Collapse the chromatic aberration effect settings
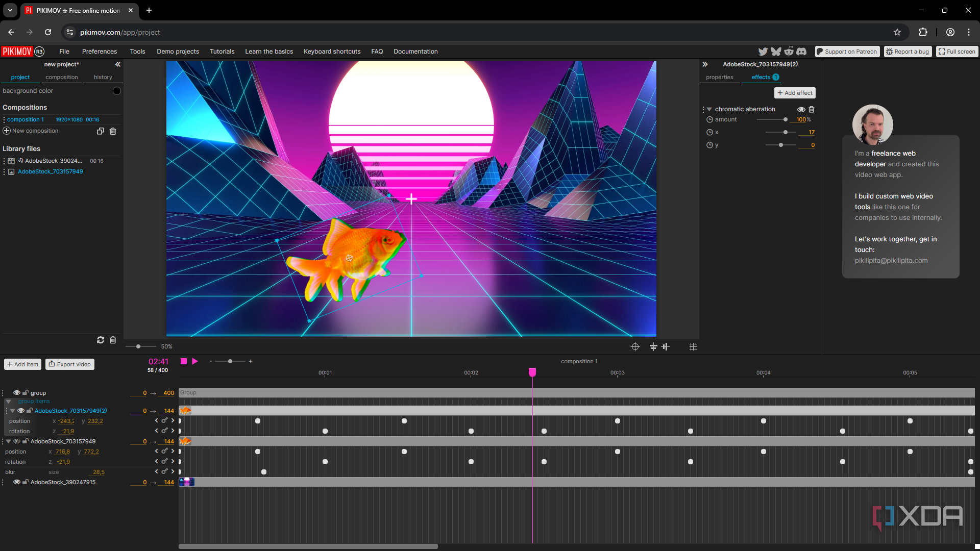Screen dimensions: 980x551 point(709,109)
